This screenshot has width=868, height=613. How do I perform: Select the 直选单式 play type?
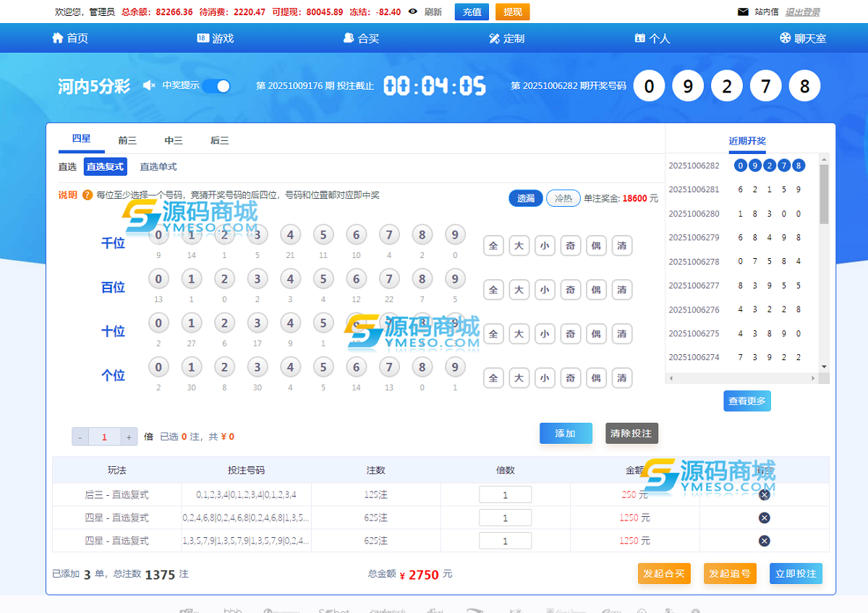pos(158,167)
